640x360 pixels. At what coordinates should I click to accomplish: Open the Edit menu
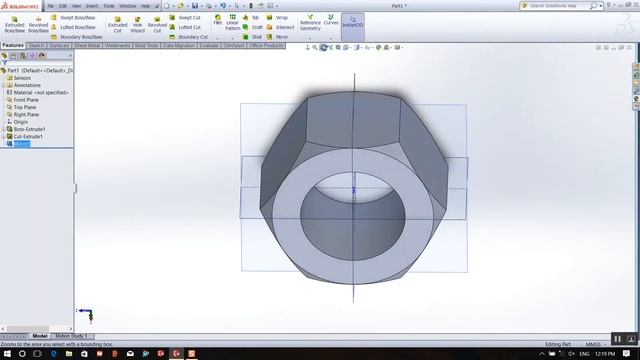[x=63, y=6]
